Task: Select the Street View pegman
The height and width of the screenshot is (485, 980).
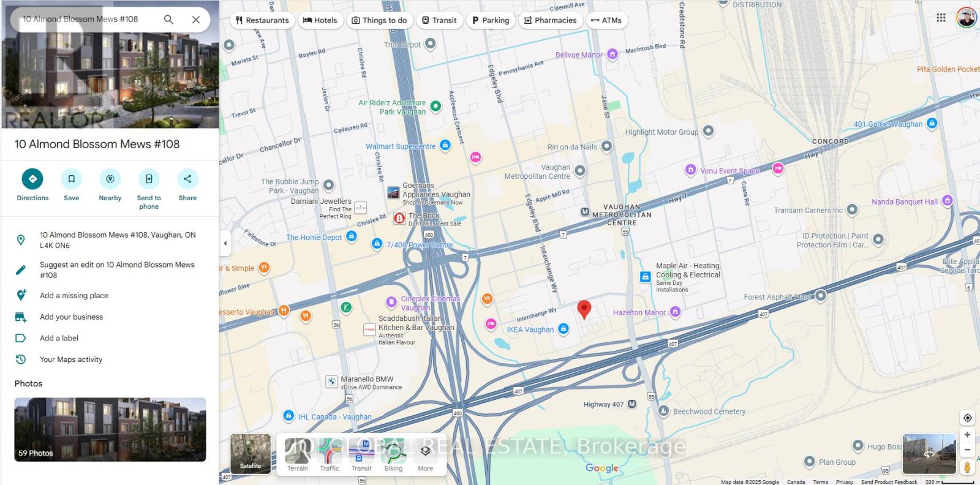Action: point(967,467)
